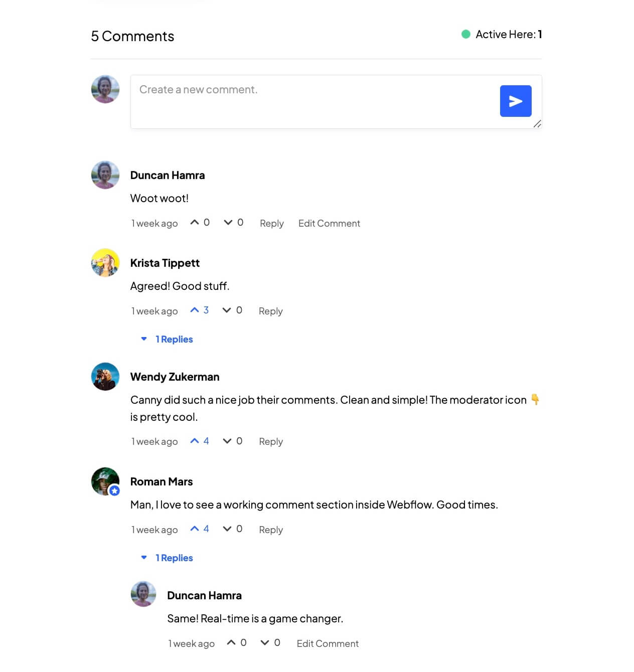Toggle the upvote on Roman Mars's comment
This screenshot has height=672, width=634.
pyautogui.click(x=195, y=528)
